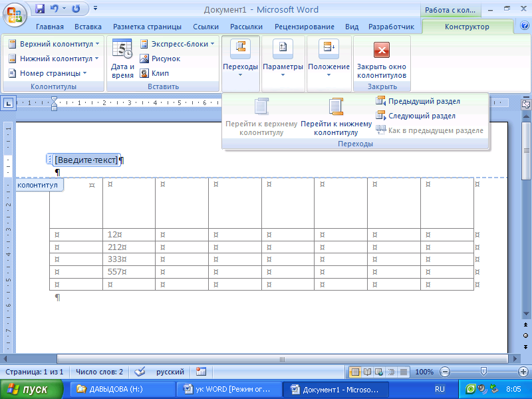Expand the Положение dropdown group
This screenshot has height=399, width=532.
point(329,64)
